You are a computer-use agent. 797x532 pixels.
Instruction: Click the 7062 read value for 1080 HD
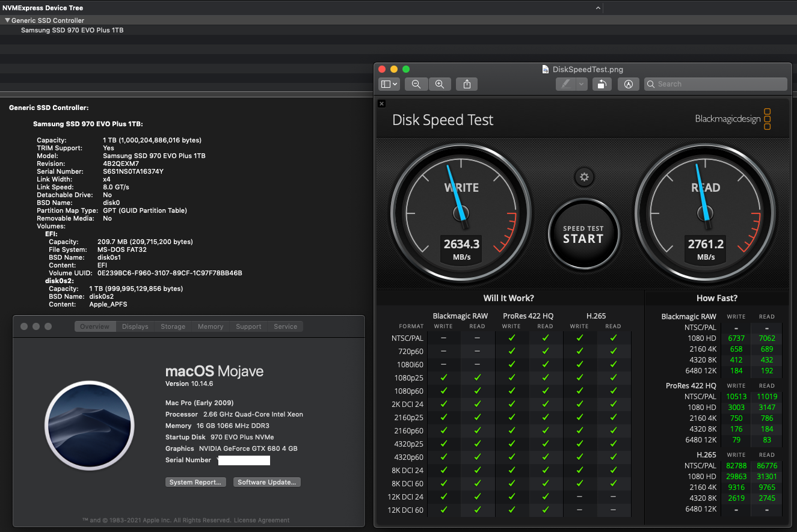tap(766, 338)
